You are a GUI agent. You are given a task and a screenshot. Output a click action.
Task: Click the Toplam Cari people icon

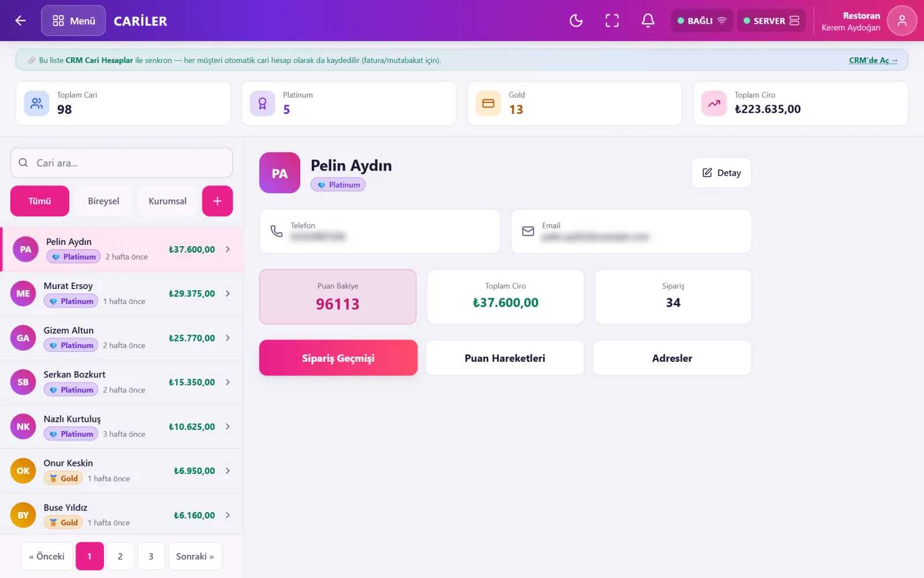(36, 103)
